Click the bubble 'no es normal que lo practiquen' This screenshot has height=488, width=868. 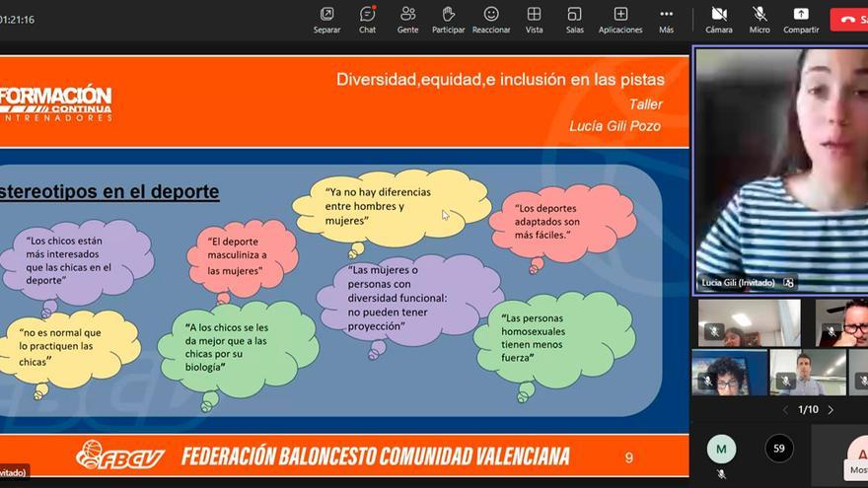click(x=69, y=349)
